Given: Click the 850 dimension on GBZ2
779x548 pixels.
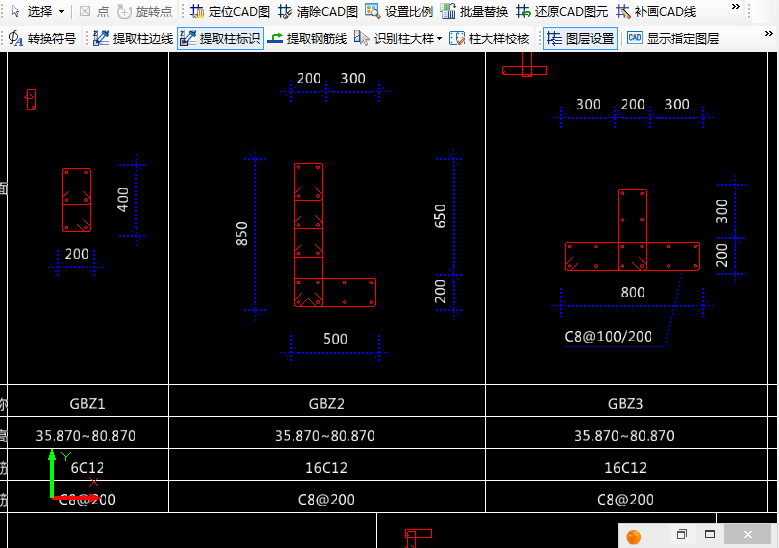Looking at the screenshot, I should (x=241, y=234).
